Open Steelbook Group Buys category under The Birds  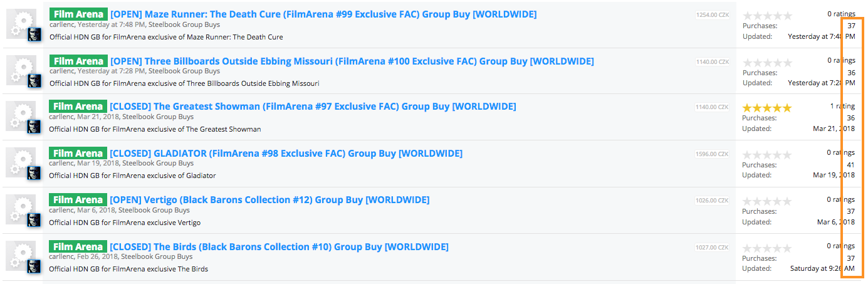point(157,256)
